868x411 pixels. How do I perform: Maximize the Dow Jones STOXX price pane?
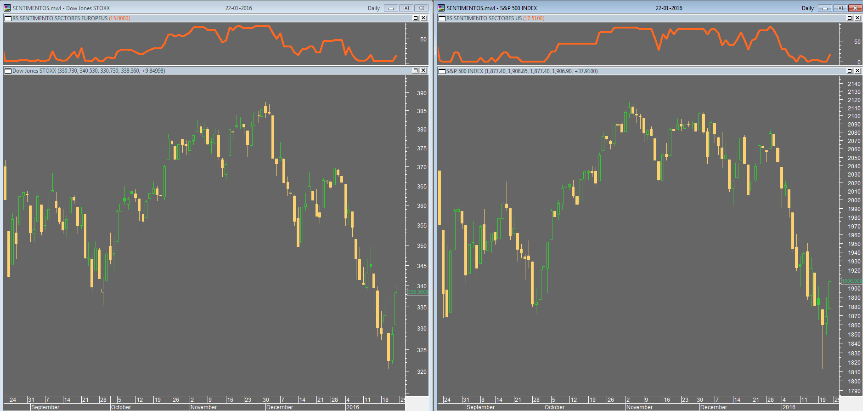pos(416,70)
